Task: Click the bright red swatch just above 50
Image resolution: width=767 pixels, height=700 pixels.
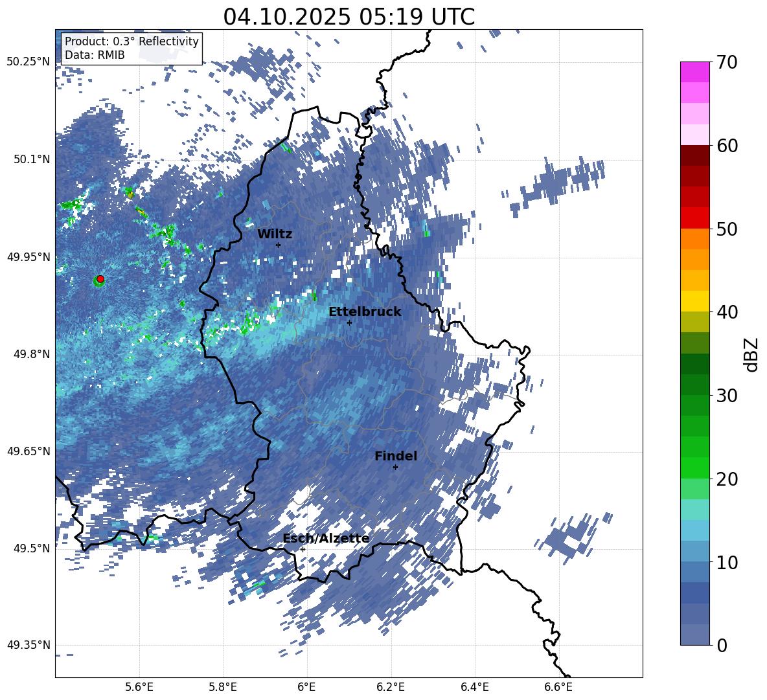Action: coord(694,218)
